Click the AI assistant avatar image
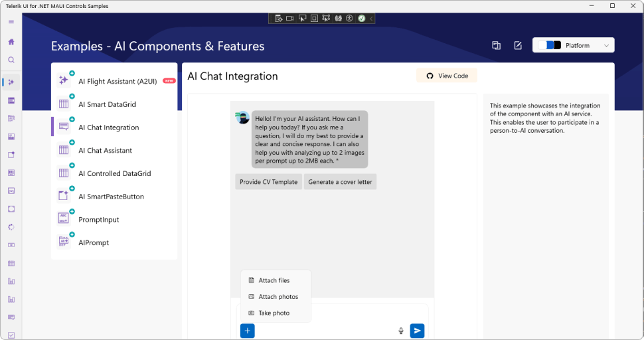The width and height of the screenshot is (644, 340). point(242,118)
